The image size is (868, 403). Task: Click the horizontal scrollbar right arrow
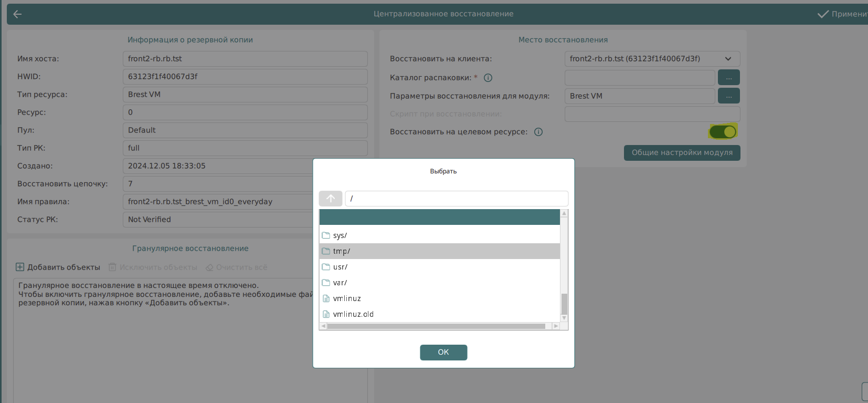point(556,326)
